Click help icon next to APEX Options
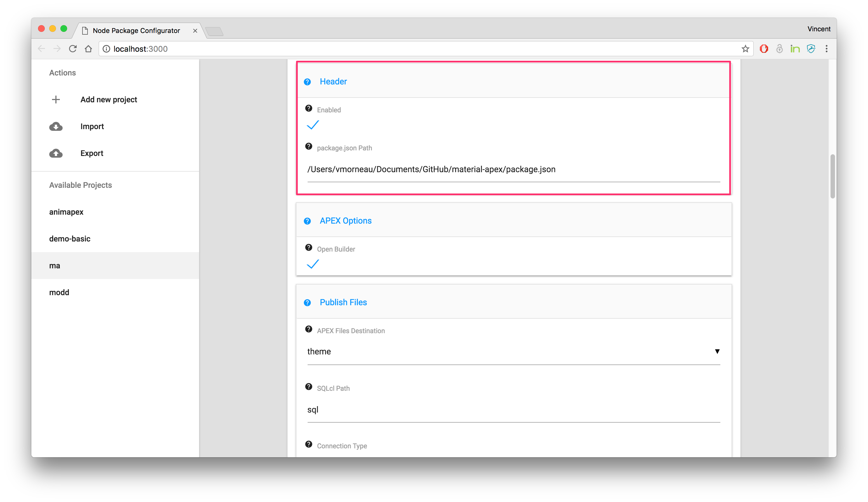The width and height of the screenshot is (868, 502). tap(307, 221)
